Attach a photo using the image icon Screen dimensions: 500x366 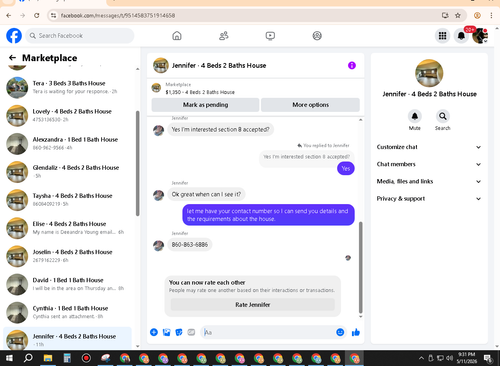tap(166, 332)
